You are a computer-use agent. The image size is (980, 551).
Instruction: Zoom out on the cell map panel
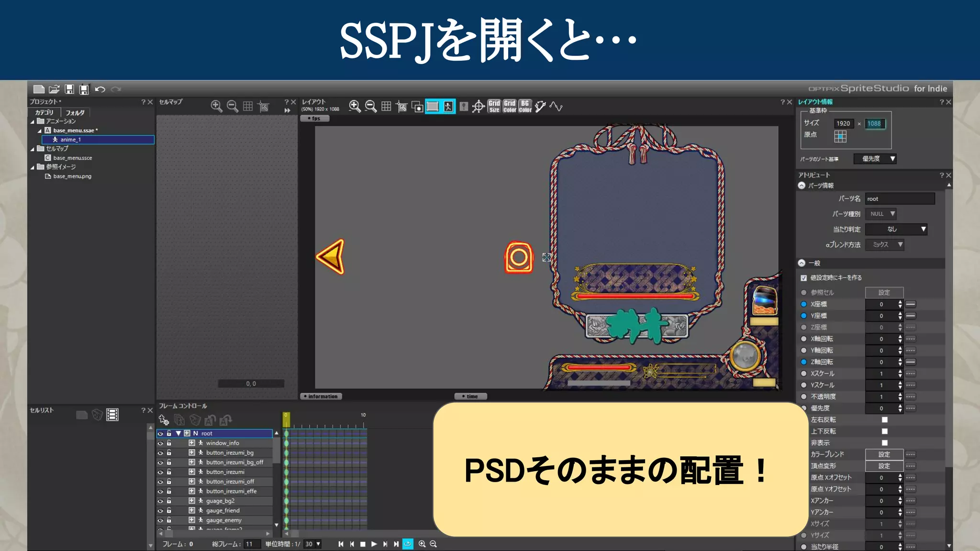pyautogui.click(x=232, y=106)
